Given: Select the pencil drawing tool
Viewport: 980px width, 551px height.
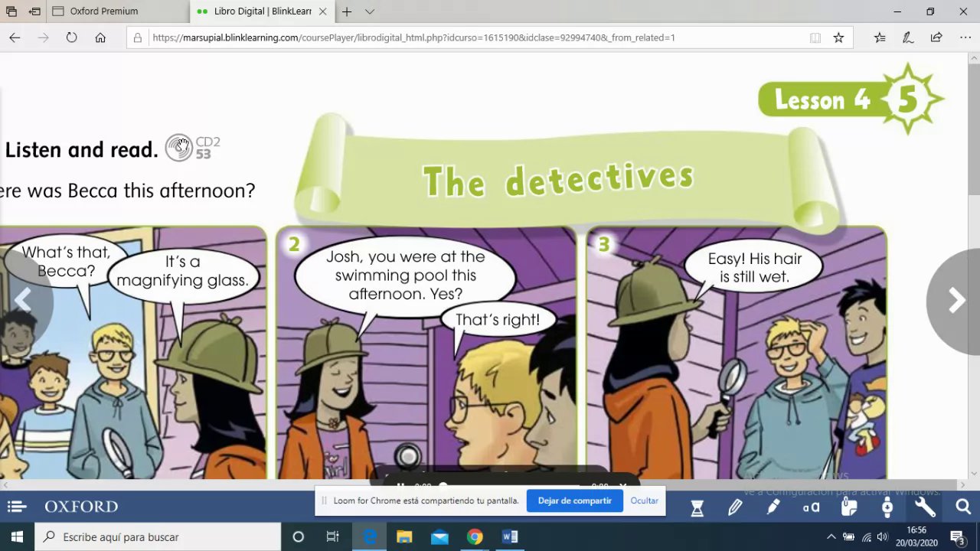Looking at the screenshot, I should tap(735, 507).
